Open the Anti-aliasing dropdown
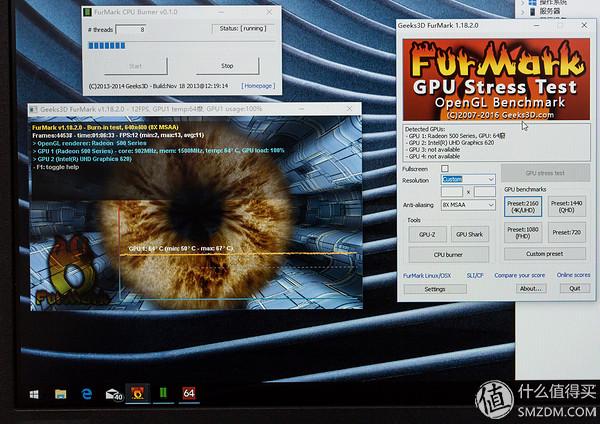The image size is (600, 424). click(468, 205)
